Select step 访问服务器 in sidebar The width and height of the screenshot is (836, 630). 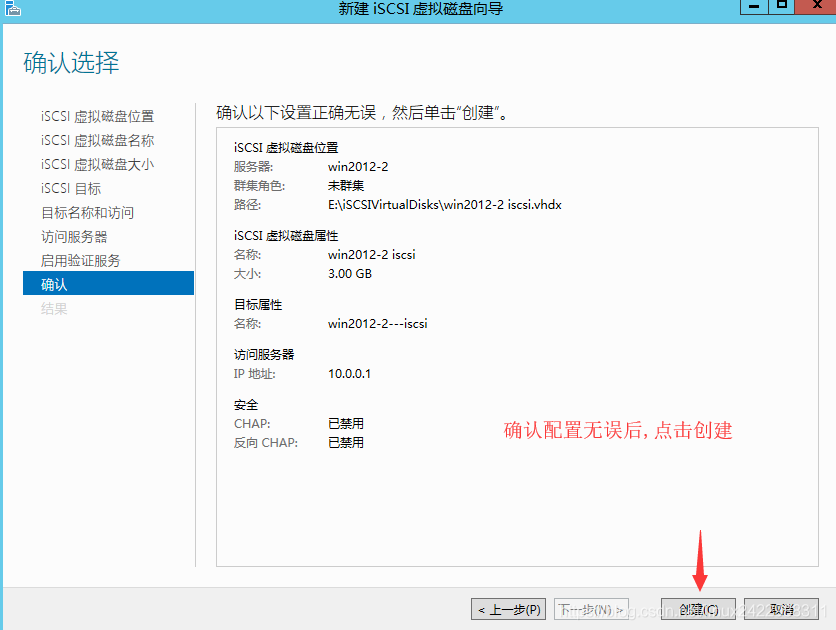[74, 237]
